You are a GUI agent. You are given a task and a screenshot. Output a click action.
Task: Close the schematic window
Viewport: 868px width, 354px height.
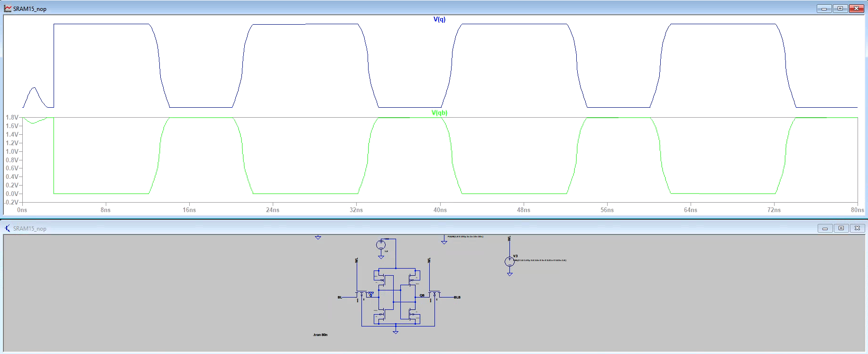click(857, 228)
